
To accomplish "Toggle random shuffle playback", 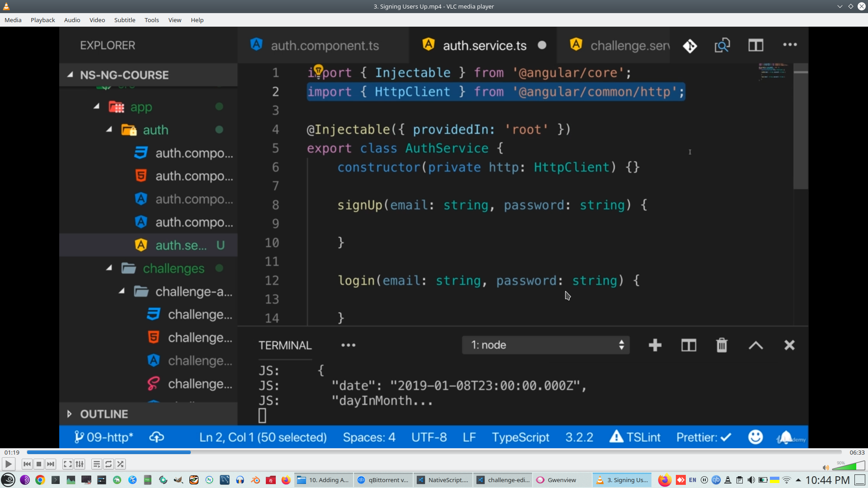I will 120,464.
